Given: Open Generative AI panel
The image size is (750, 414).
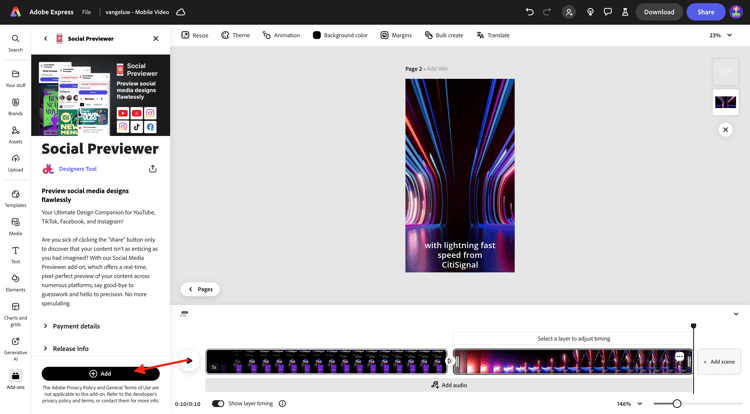Looking at the screenshot, I should pos(15,349).
